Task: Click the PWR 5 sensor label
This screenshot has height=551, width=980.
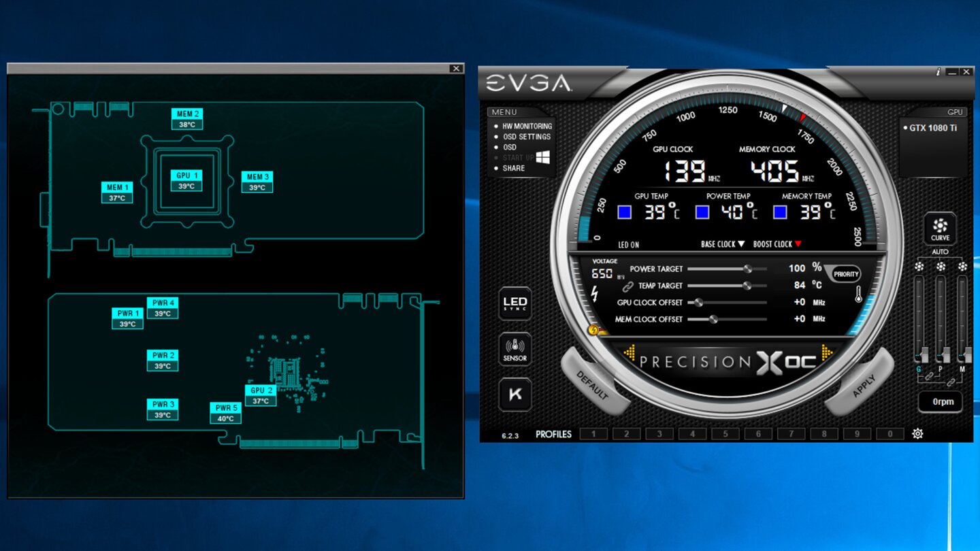Action: pyautogui.click(x=225, y=413)
